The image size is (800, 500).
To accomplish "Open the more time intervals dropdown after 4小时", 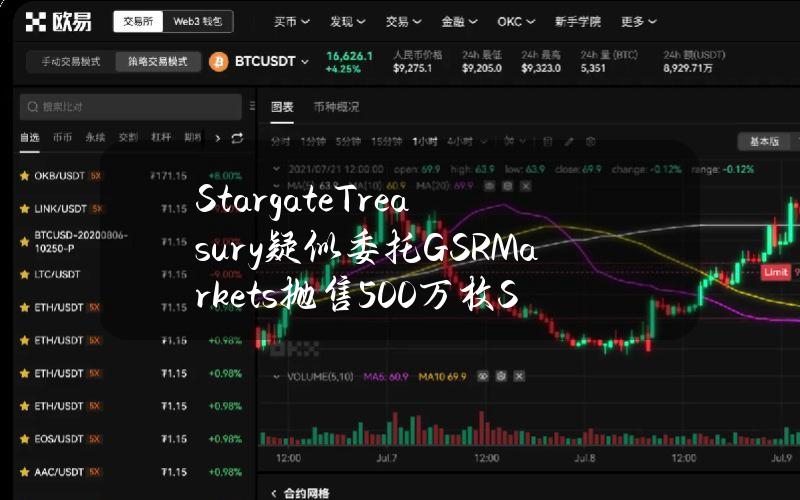I will [484, 141].
